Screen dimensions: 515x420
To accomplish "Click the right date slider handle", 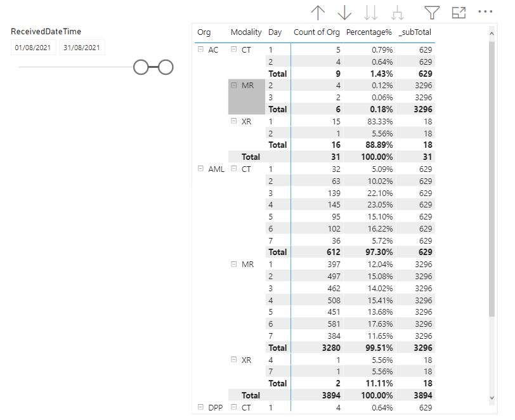I will tap(166, 67).
